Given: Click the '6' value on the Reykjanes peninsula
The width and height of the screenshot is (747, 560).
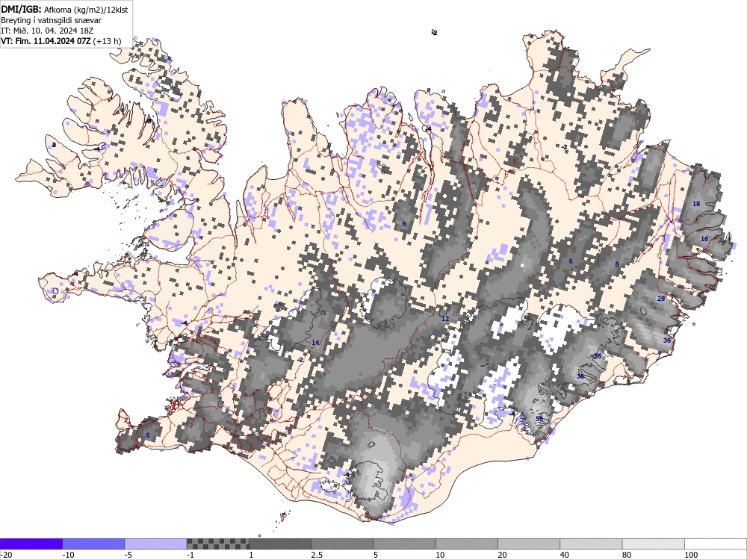Looking at the screenshot, I should point(148,435).
